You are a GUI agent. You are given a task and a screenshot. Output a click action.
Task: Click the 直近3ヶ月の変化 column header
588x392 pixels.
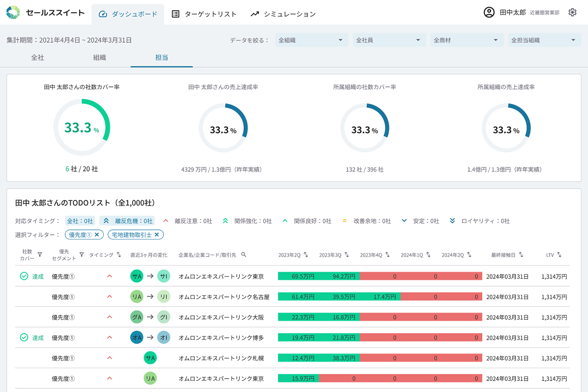point(149,255)
